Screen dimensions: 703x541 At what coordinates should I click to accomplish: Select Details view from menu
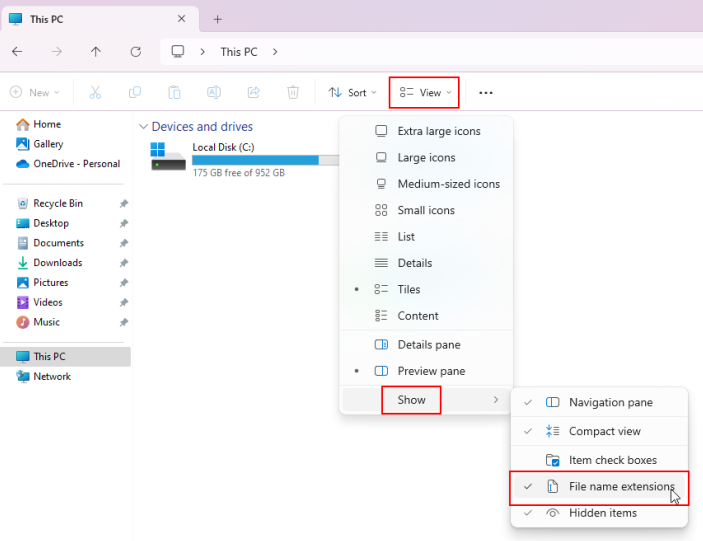pyautogui.click(x=414, y=263)
